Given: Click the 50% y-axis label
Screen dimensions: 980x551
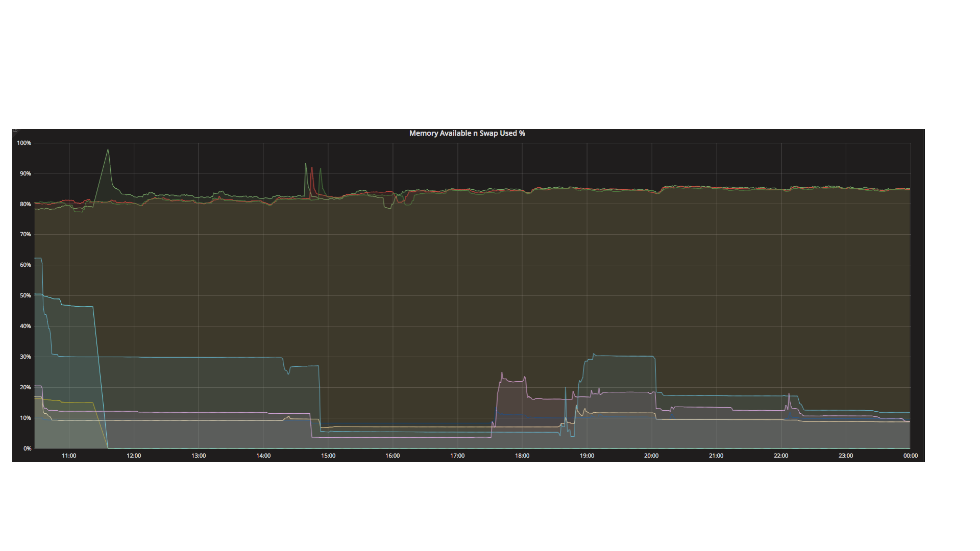Looking at the screenshot, I should (x=25, y=295).
